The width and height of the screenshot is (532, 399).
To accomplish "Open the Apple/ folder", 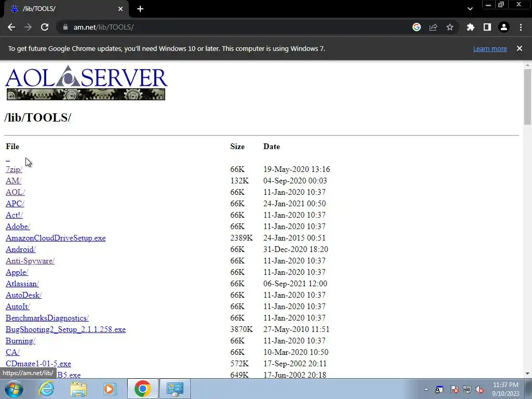I will tap(17, 272).
